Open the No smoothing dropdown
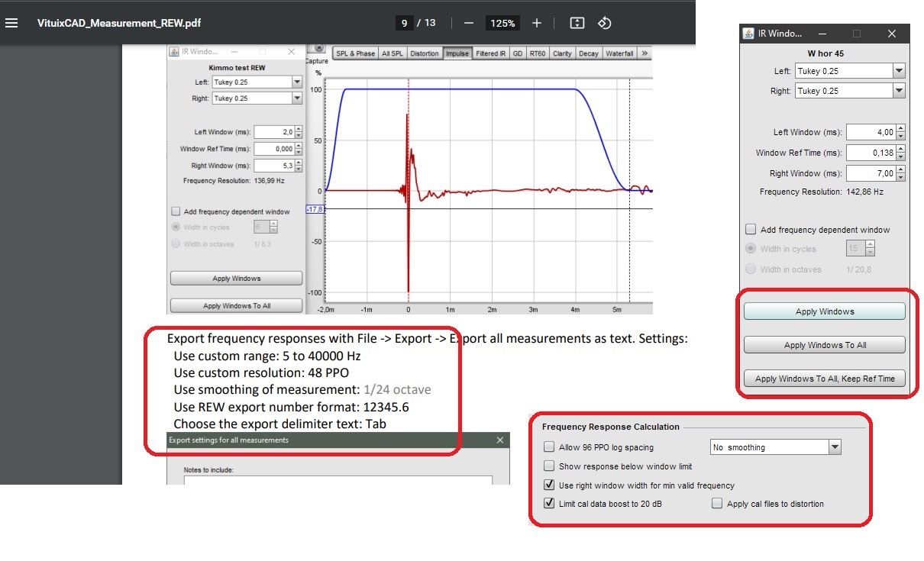This screenshot has height=561, width=924. click(x=775, y=447)
